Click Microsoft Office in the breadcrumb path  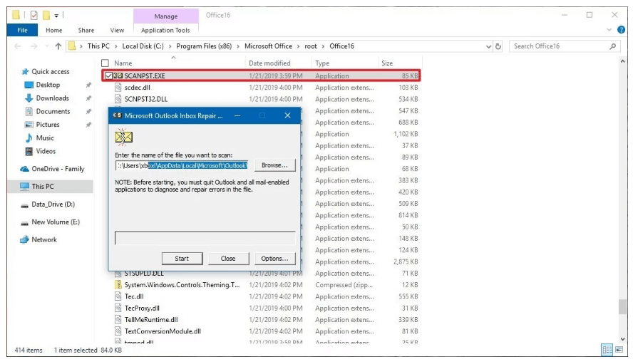coord(268,46)
